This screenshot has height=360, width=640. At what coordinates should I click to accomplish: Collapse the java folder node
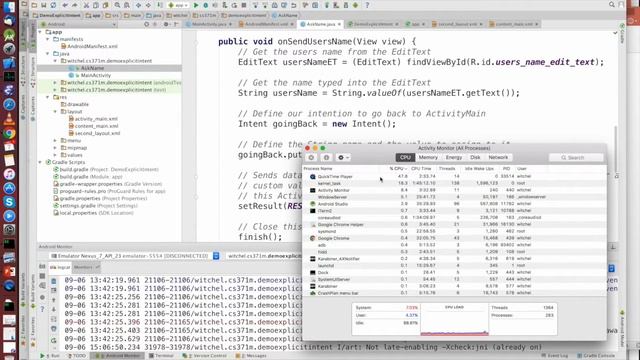click(48, 53)
